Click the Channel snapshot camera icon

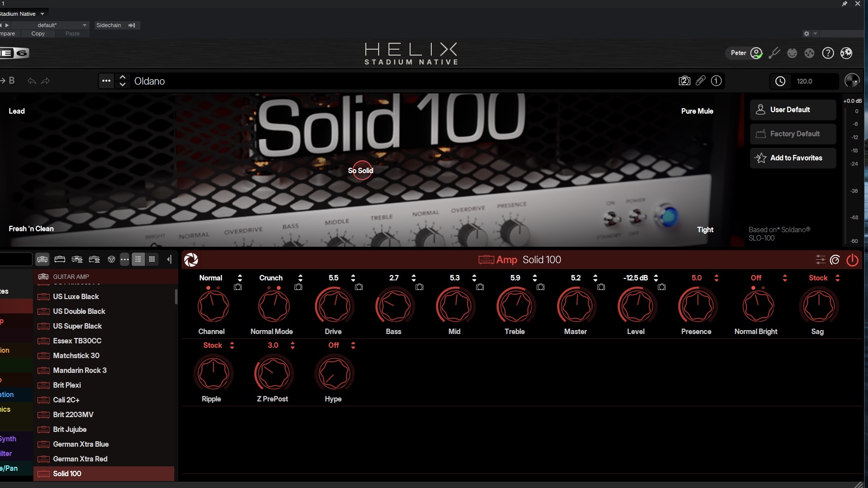[238, 287]
